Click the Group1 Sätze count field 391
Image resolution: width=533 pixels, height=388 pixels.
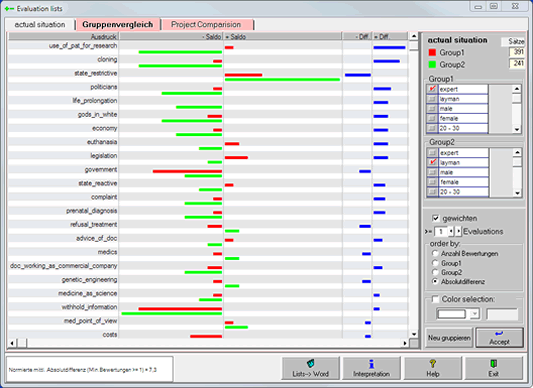click(517, 52)
